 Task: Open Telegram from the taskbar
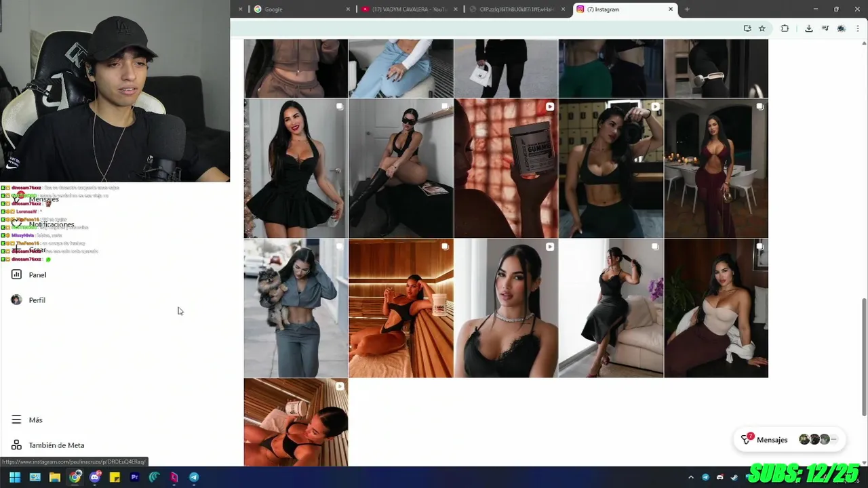click(194, 477)
